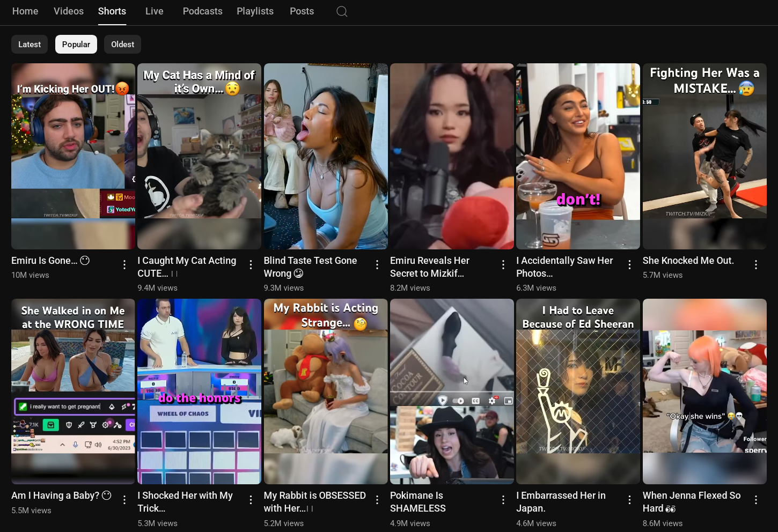The height and width of the screenshot is (532, 778).
Task: Go to the Home tab
Action: point(25,11)
